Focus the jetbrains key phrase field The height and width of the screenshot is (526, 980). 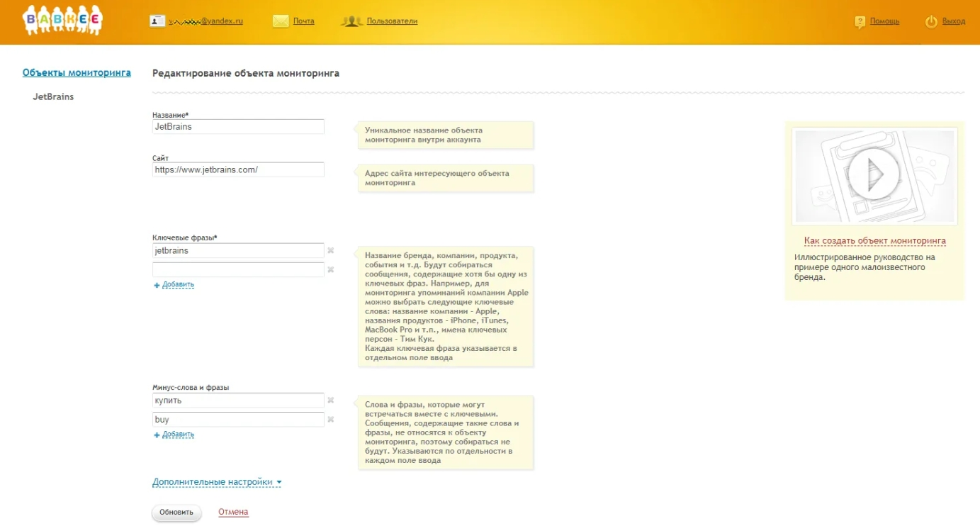click(238, 250)
